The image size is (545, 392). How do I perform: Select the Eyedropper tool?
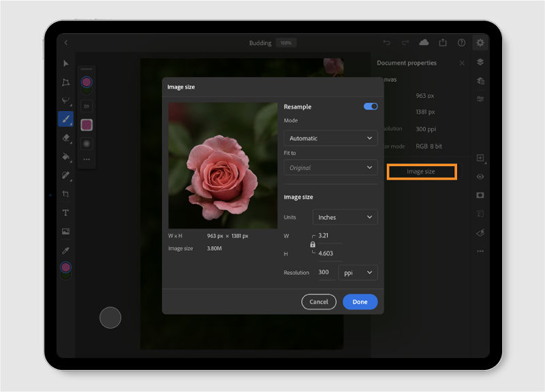coord(65,252)
